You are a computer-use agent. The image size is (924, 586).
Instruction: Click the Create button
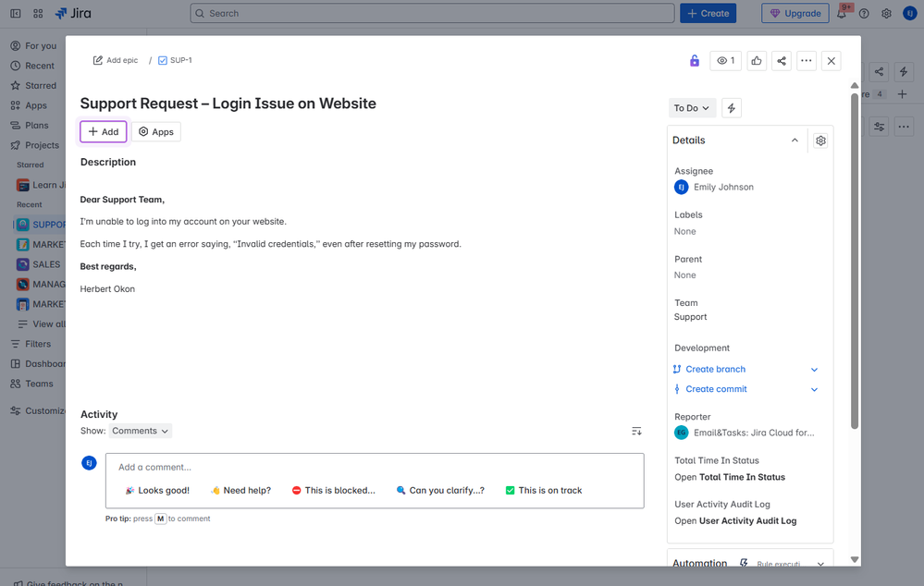click(x=708, y=13)
